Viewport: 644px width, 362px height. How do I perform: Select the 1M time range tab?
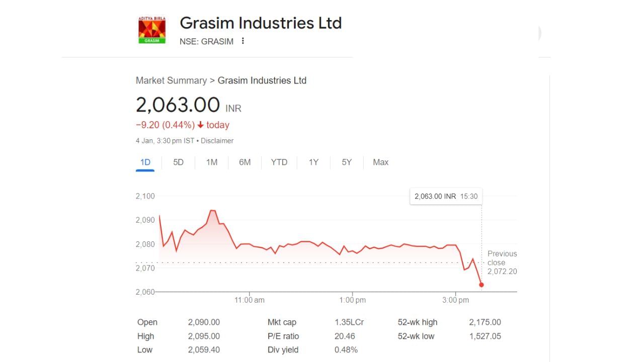[x=212, y=162]
